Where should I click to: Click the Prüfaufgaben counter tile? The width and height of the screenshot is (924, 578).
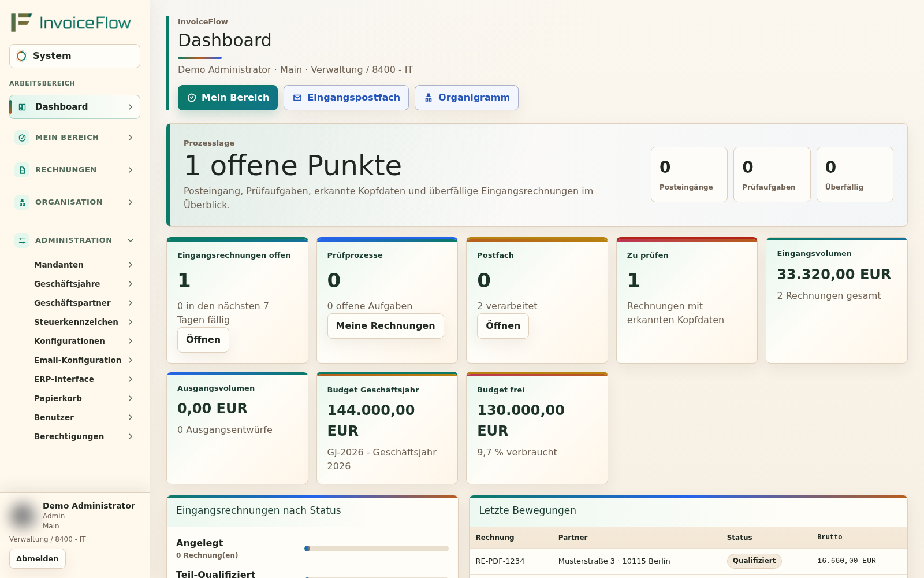pos(772,175)
